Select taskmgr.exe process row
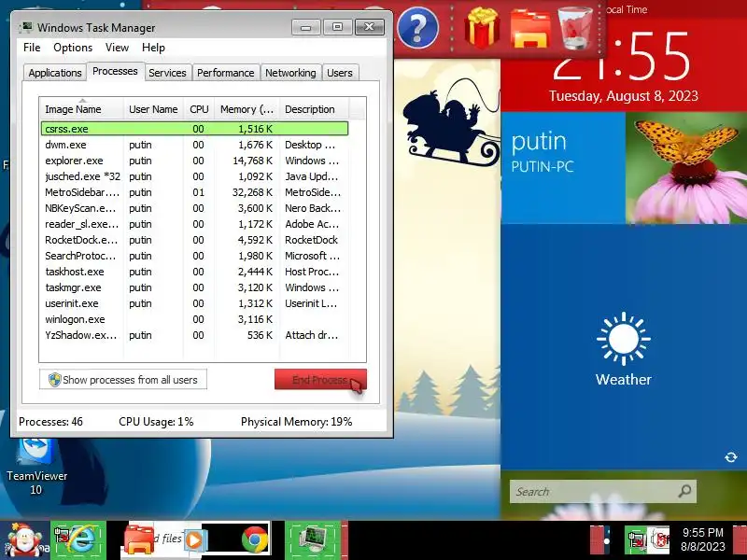 [194, 287]
